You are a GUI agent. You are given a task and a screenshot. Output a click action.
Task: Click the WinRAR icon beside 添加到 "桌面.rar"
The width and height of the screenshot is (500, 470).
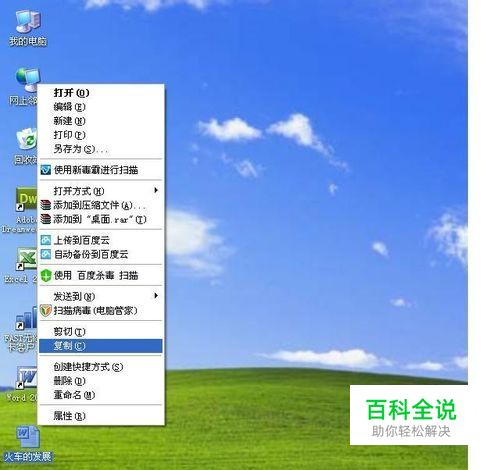click(x=45, y=219)
